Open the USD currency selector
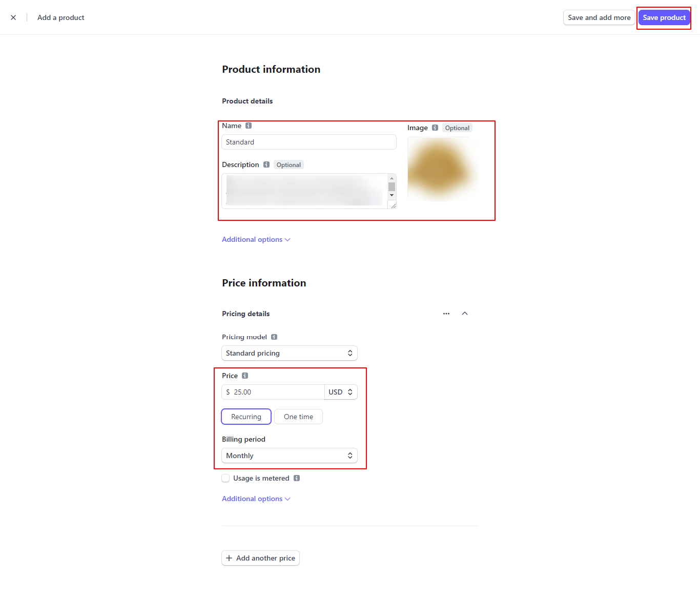 pyautogui.click(x=341, y=392)
